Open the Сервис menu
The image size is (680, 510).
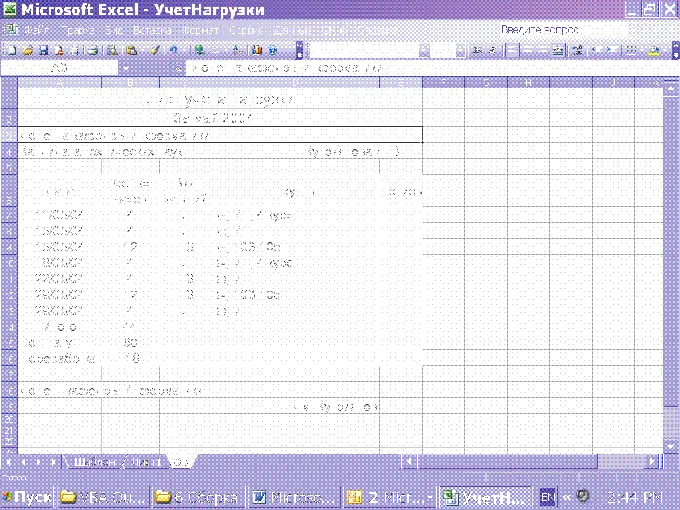248,30
